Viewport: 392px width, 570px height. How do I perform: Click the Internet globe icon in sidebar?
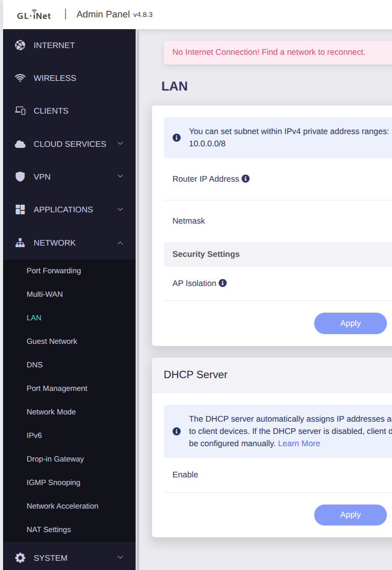click(20, 45)
